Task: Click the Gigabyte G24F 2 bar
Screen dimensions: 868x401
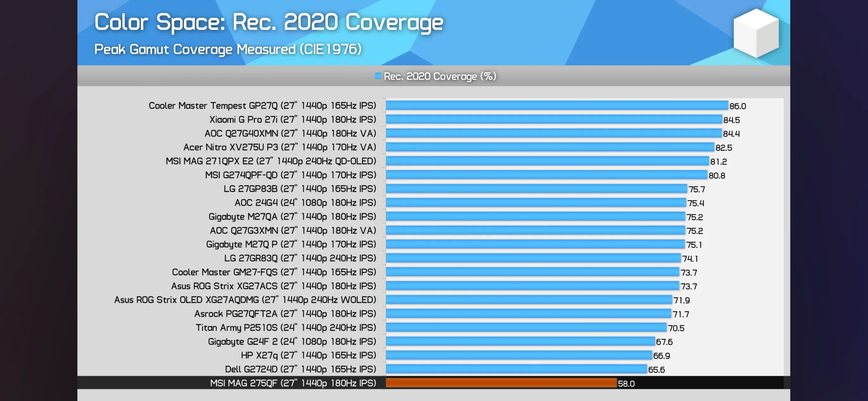Action: 520,341
